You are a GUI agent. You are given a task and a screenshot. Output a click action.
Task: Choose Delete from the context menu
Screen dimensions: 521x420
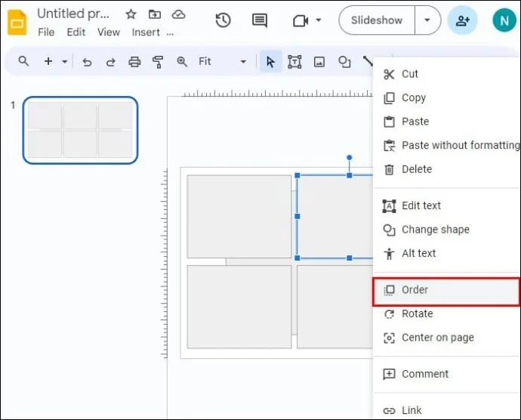(447, 169)
